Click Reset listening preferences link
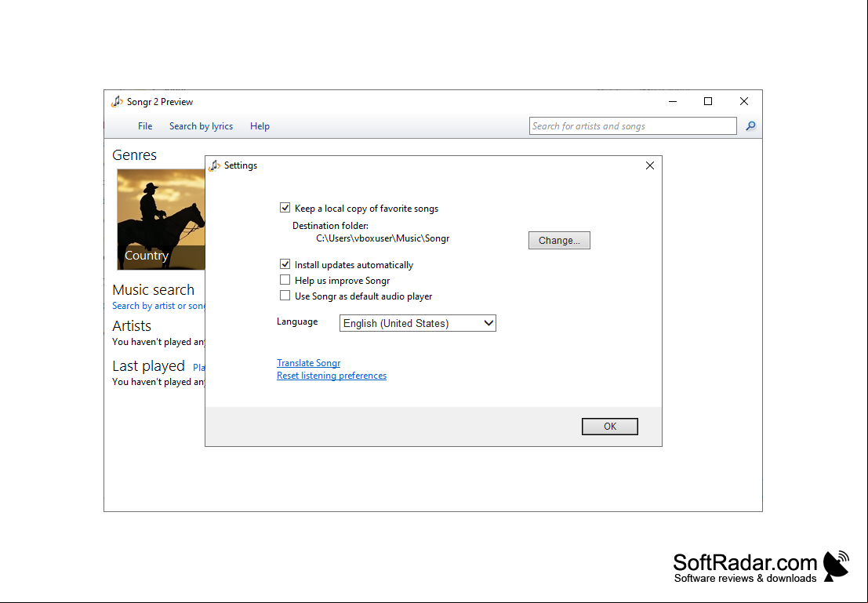 (x=332, y=376)
